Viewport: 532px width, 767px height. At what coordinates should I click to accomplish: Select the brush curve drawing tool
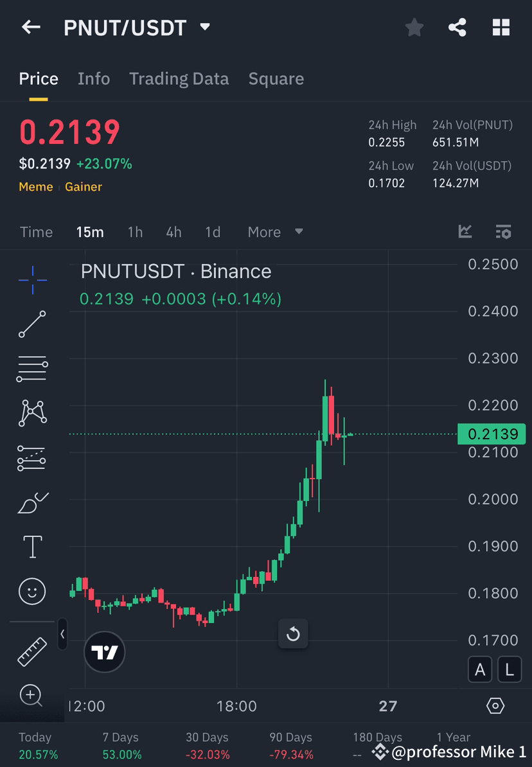coord(32,502)
